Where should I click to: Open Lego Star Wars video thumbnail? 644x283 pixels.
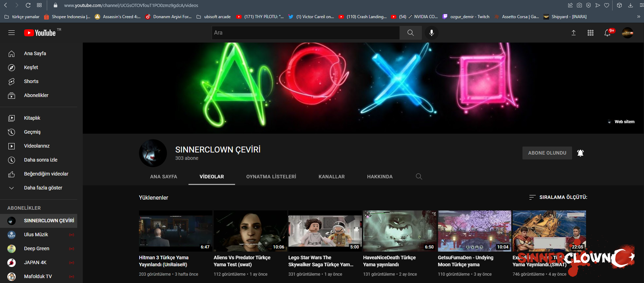[x=325, y=231]
